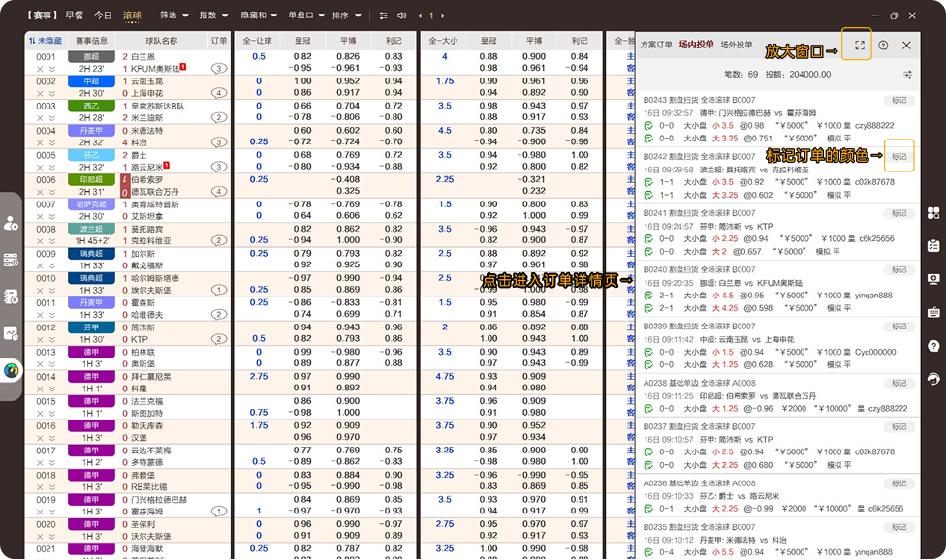The image size is (946, 560).
Task: Toggle sound with the speaker icon
Action: click(402, 16)
